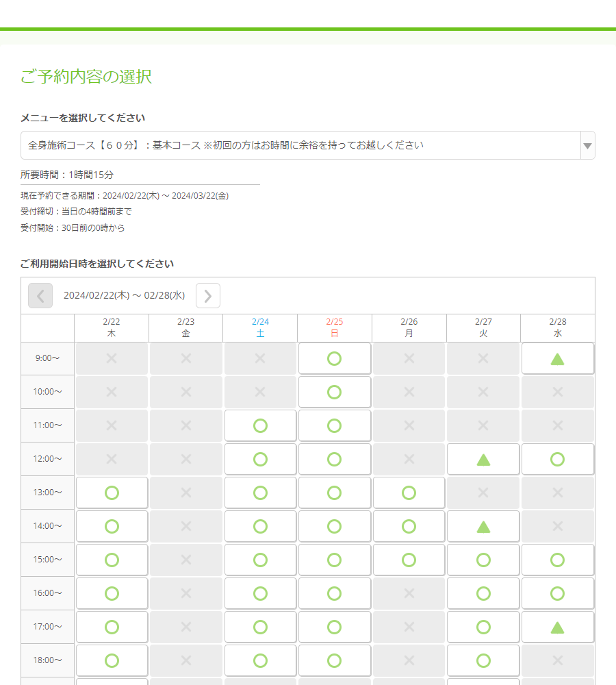The height and width of the screenshot is (685, 616).
Task: Choose the limited △ slot at 9:00 on 2/28
Action: 557,358
